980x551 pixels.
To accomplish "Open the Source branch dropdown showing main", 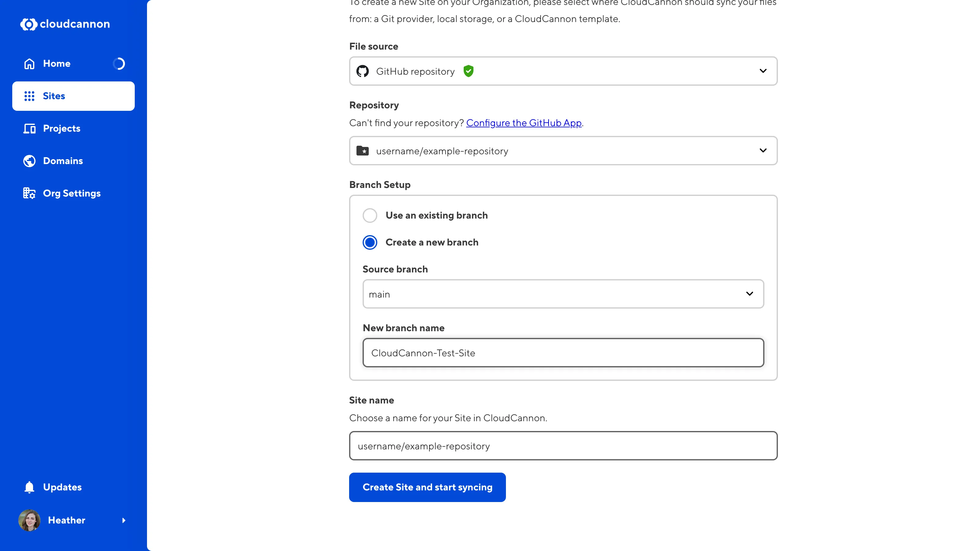I will point(749,294).
